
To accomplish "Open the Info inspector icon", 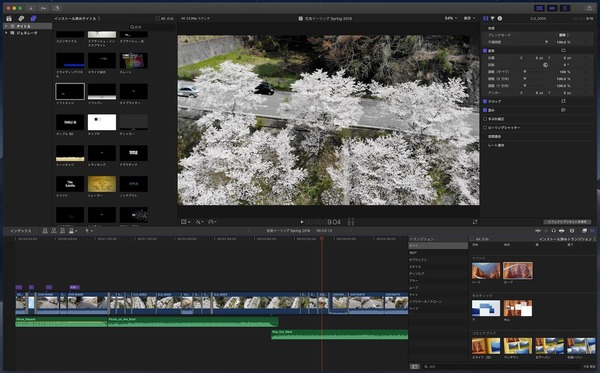I will [x=500, y=18].
